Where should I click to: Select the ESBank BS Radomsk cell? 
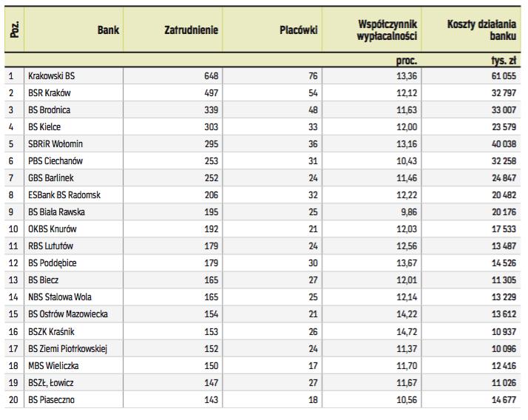[x=64, y=195]
